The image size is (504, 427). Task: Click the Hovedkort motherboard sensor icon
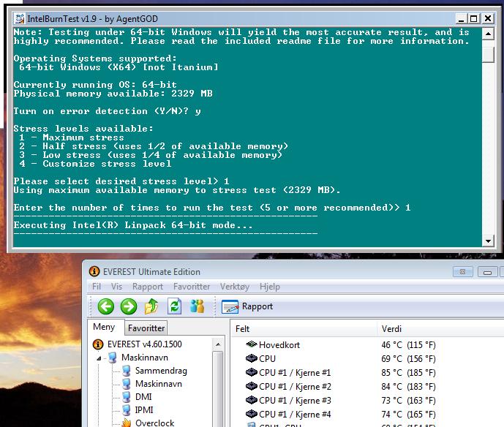252,344
